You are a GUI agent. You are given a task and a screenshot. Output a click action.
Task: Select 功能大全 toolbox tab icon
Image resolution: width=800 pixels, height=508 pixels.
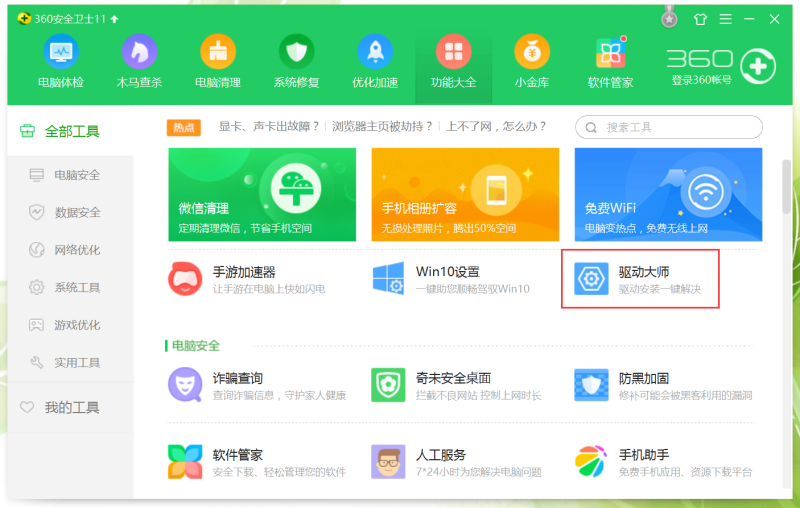point(454,52)
